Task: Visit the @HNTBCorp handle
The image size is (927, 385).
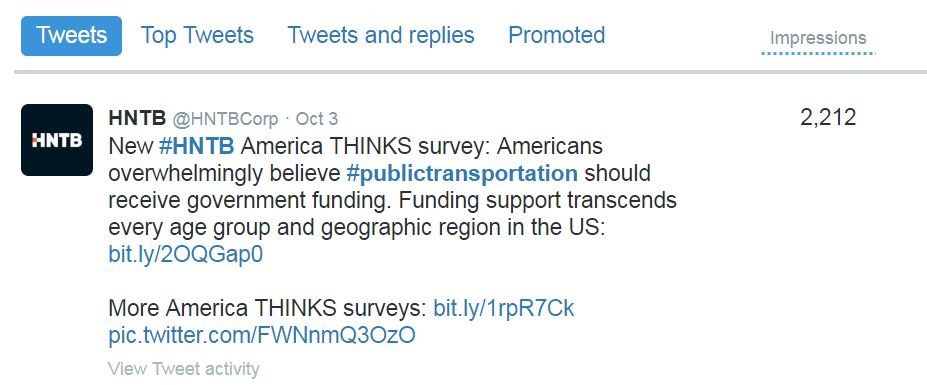Action: (225, 119)
